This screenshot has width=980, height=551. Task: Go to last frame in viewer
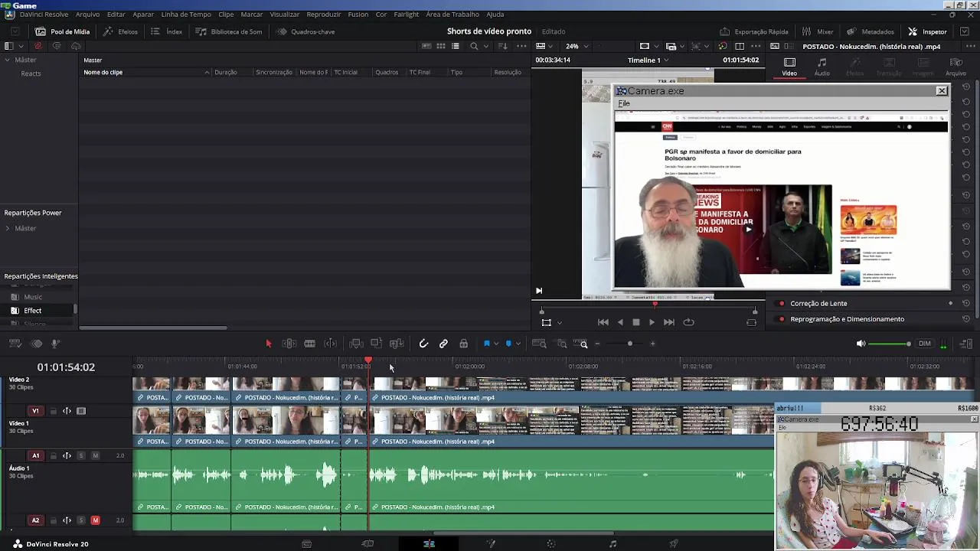pos(669,322)
